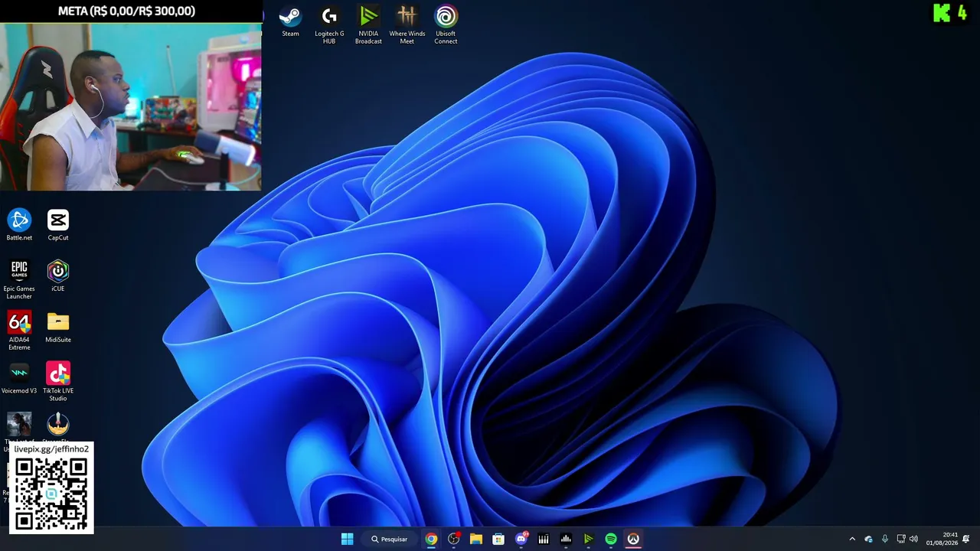Screen dimensions: 980x551
Task: Click the microphone icon in the system tray
Action: tap(884, 539)
